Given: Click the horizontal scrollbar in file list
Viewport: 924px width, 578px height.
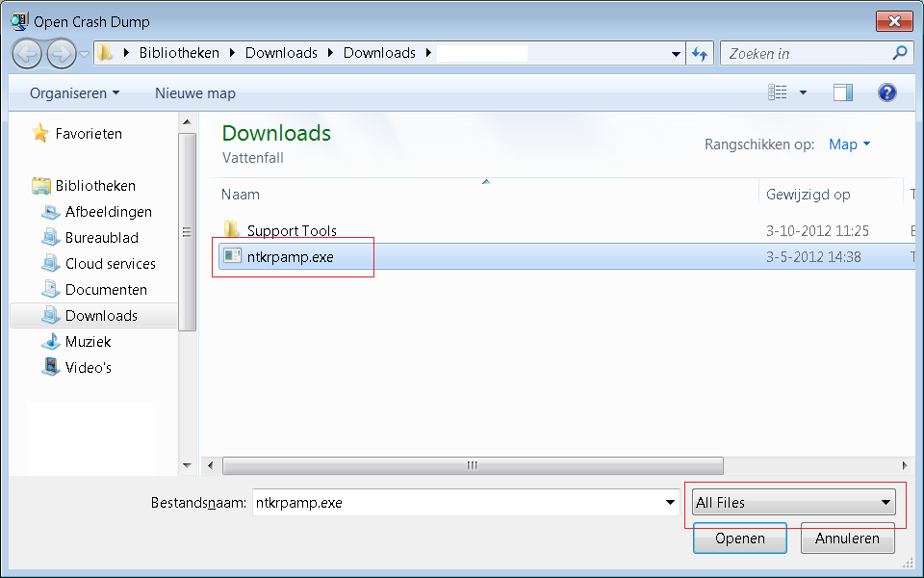Looking at the screenshot, I should click(x=472, y=465).
